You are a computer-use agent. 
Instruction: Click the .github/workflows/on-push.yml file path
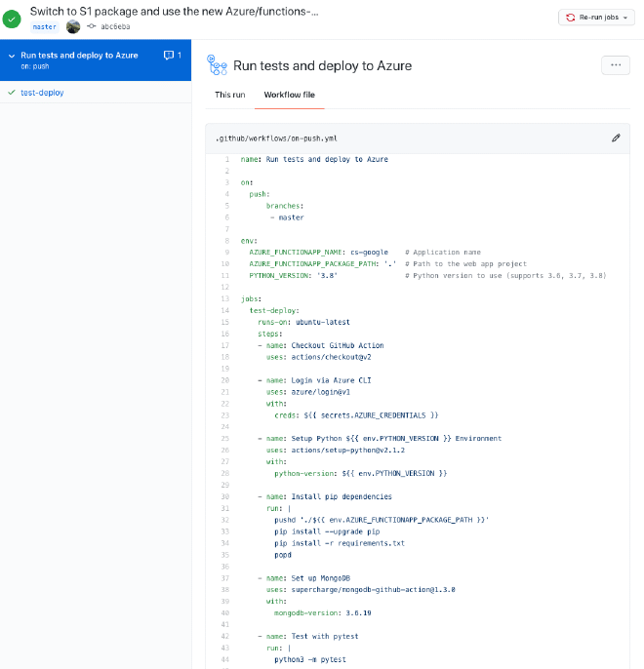(276, 138)
